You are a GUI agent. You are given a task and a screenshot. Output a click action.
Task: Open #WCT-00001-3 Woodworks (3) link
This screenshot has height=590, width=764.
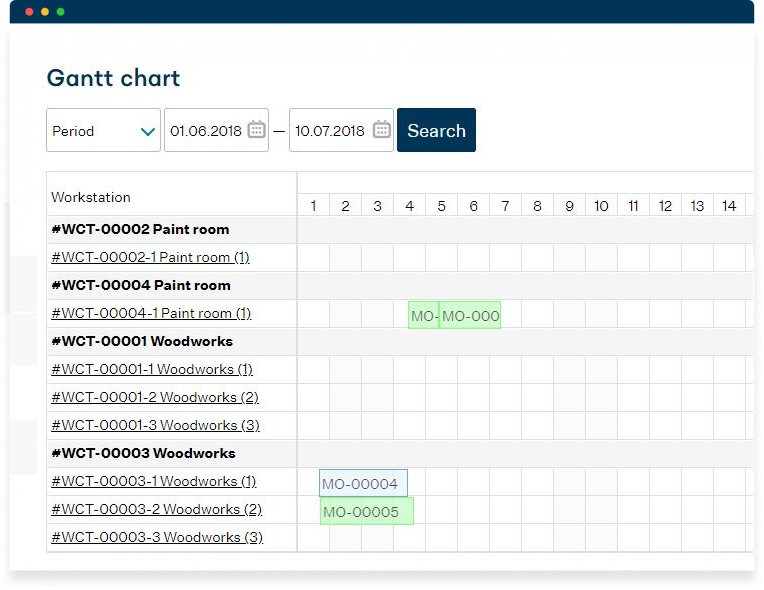pos(155,425)
